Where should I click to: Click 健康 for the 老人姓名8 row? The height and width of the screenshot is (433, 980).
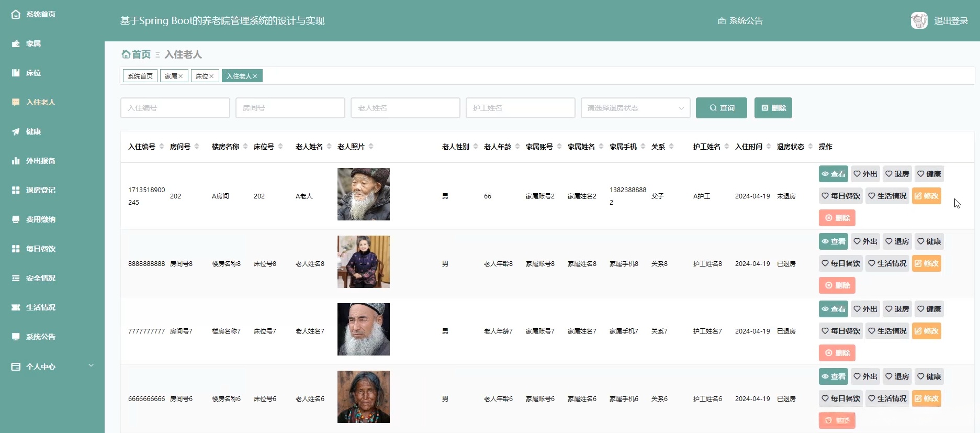pyautogui.click(x=929, y=241)
